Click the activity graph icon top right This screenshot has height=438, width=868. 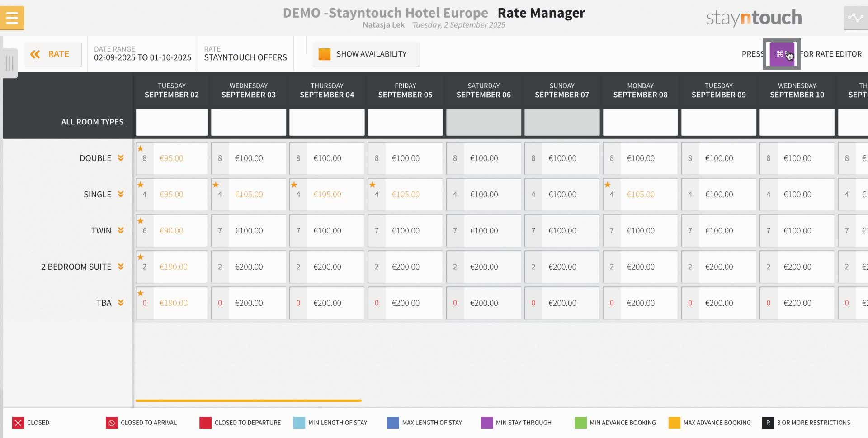855,18
